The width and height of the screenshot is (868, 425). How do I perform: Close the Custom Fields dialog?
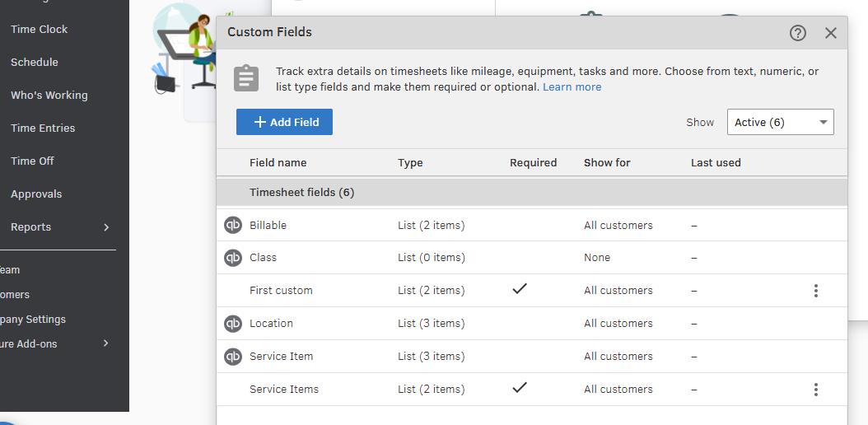pyautogui.click(x=830, y=33)
